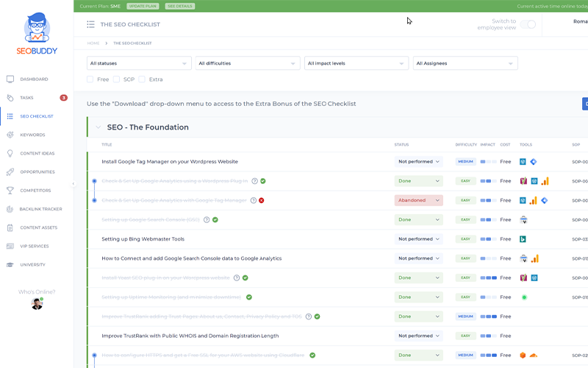Click Cloudflare cloud icon in HTTPS SSL row
The image size is (588, 368).
point(534,355)
